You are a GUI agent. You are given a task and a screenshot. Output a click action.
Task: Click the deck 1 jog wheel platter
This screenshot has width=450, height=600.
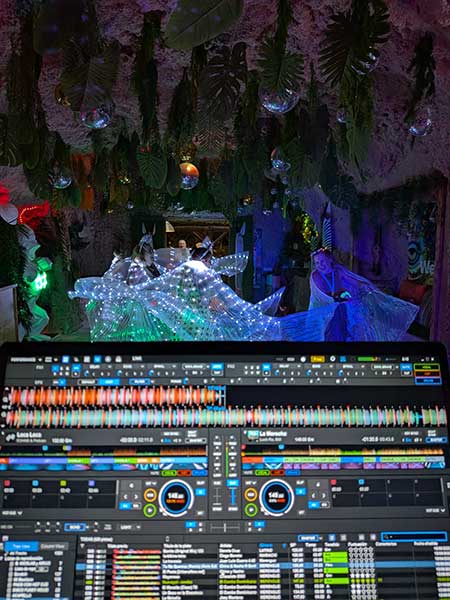click(176, 497)
